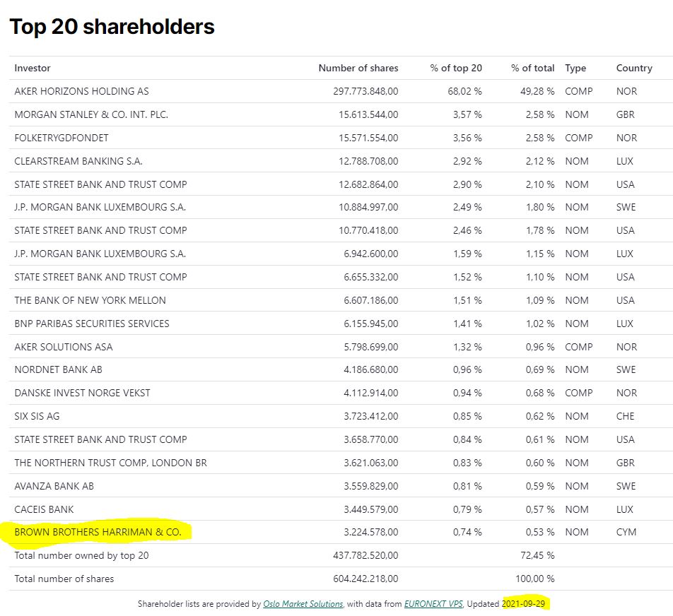Click BNP PARIBAS SECURITIES SERVICES entry
This screenshot has width=673, height=616.
coord(92,324)
